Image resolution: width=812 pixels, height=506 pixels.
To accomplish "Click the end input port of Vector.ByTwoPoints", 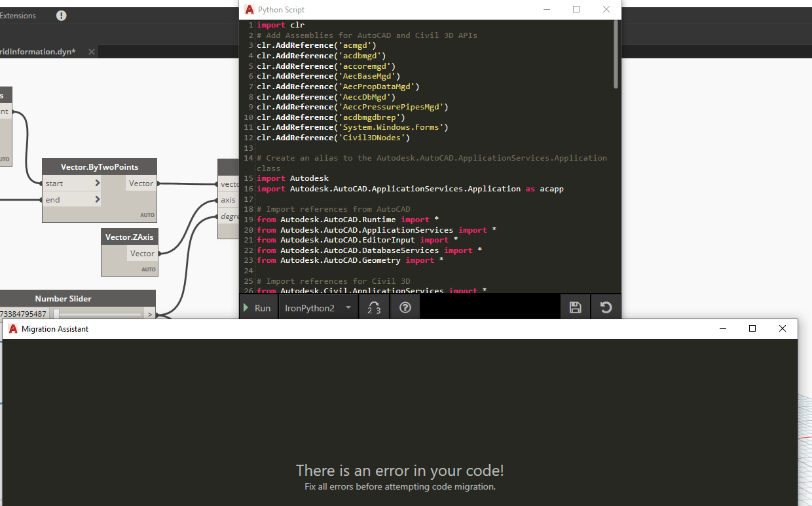I will pos(72,200).
